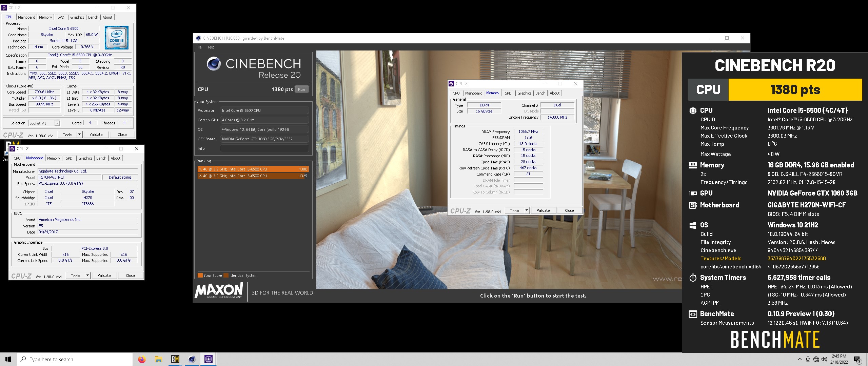868x366 pixels.
Task: Click the Your Score orange legend swatch
Action: point(200,276)
